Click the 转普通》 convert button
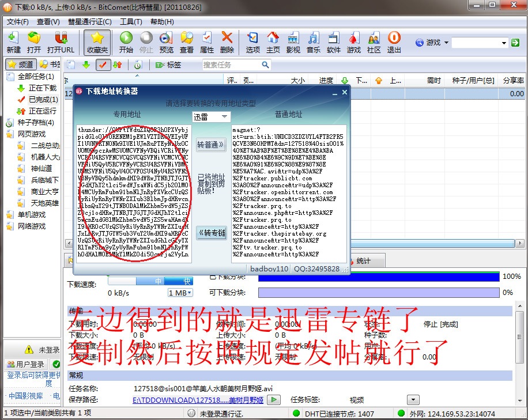Screen dimensions: 528x420 210,145
